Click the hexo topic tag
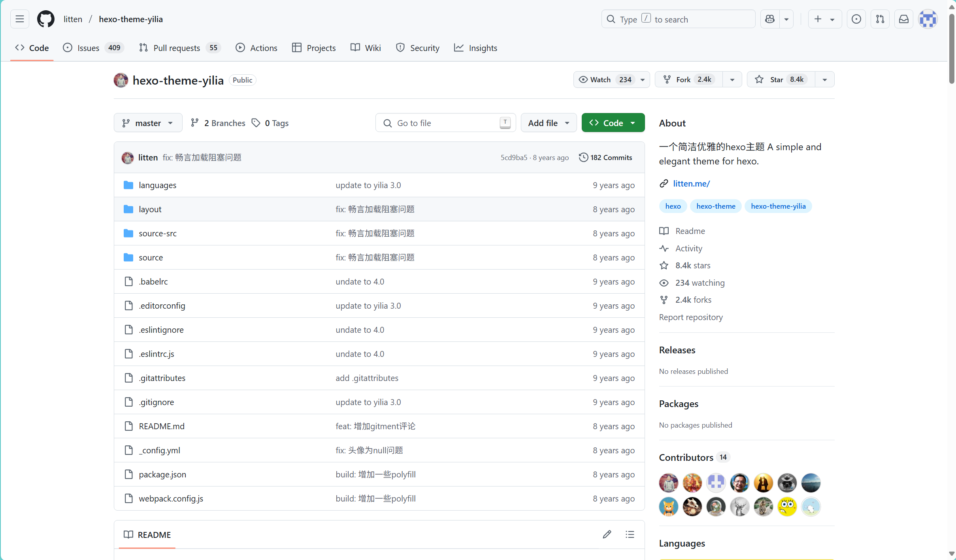The height and width of the screenshot is (560, 956). click(x=673, y=206)
